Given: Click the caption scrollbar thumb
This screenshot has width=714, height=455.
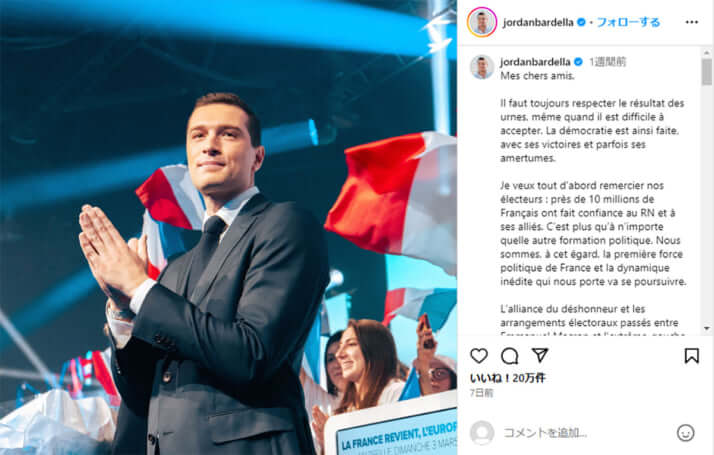Looking at the screenshot, I should pos(706,72).
